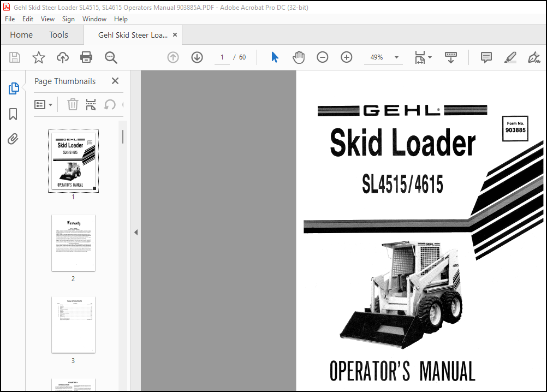Rotate pages counterclockwise icon

click(x=110, y=104)
